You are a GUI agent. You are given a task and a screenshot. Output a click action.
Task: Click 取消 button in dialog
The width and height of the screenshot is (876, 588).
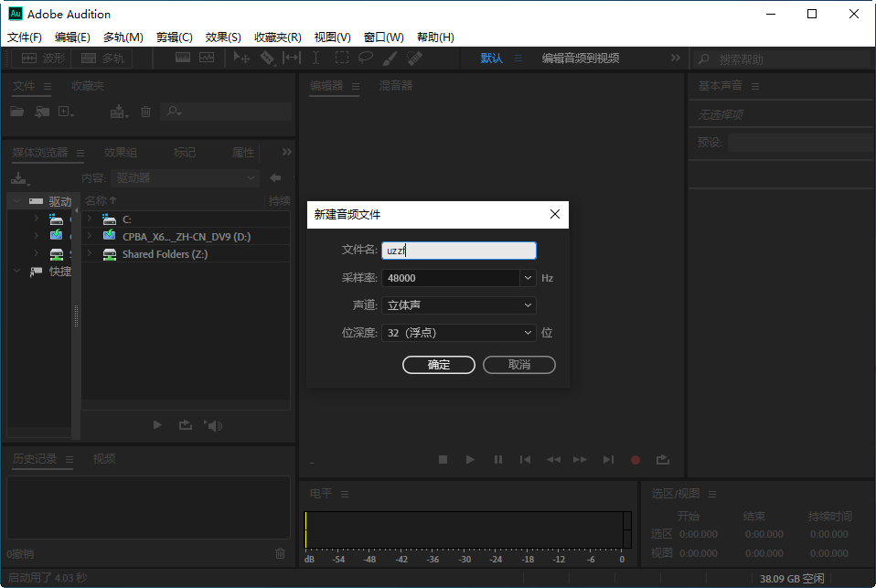(x=519, y=365)
